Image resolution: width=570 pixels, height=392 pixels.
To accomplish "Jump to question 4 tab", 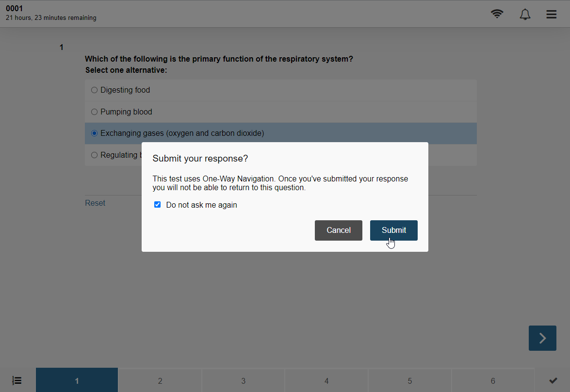I will point(326,380).
